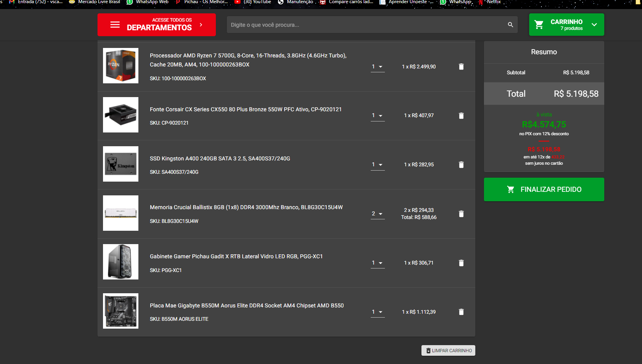Open the Compare carros lad... bookmark
The image size is (642, 364).
[346, 2]
